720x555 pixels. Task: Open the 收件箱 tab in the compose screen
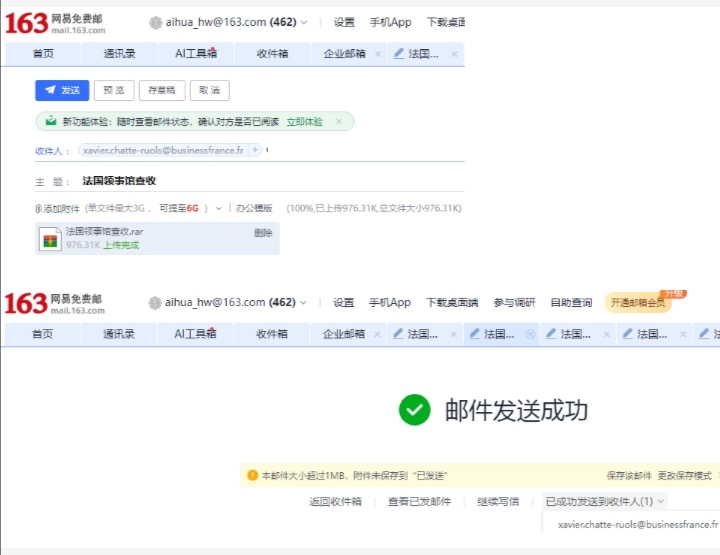272,54
